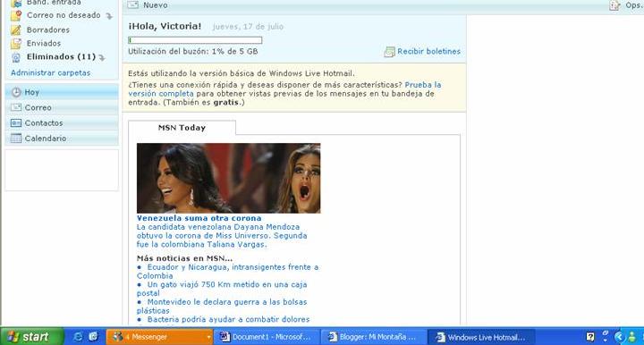This screenshot has width=644, height=345.
Task: Click the help icon in system tray
Action: pyautogui.click(x=590, y=337)
